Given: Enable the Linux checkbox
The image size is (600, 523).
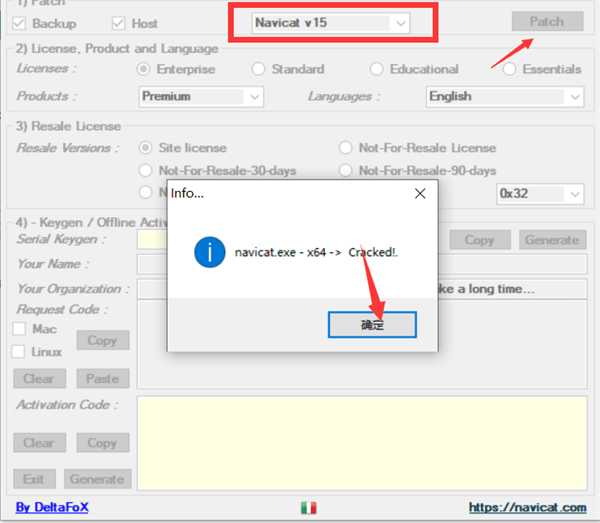Looking at the screenshot, I should coord(18,351).
